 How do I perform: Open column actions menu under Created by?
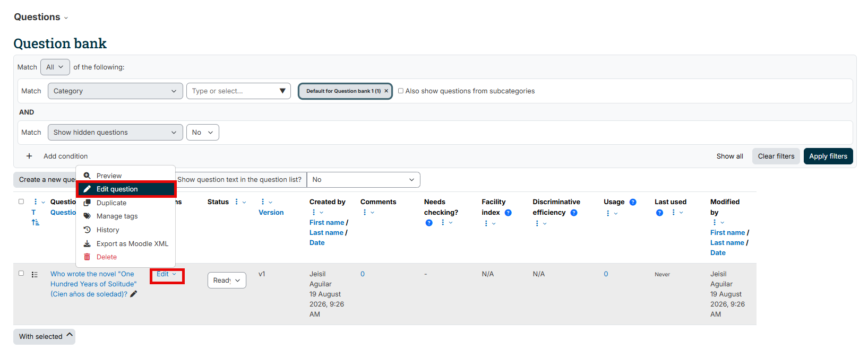[x=317, y=212]
